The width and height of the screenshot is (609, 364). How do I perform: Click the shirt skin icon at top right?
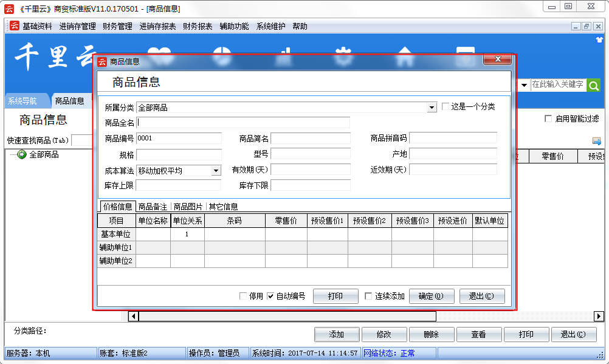click(x=599, y=40)
